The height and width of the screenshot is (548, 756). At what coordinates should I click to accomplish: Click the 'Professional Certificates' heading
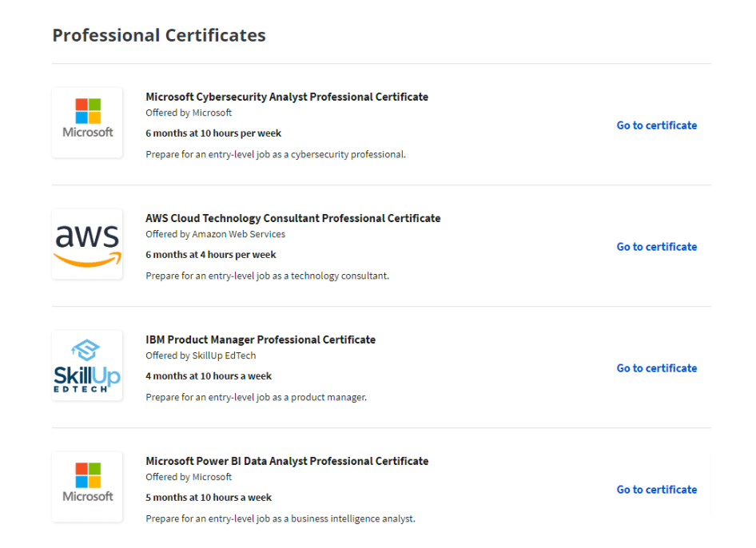[x=159, y=35]
